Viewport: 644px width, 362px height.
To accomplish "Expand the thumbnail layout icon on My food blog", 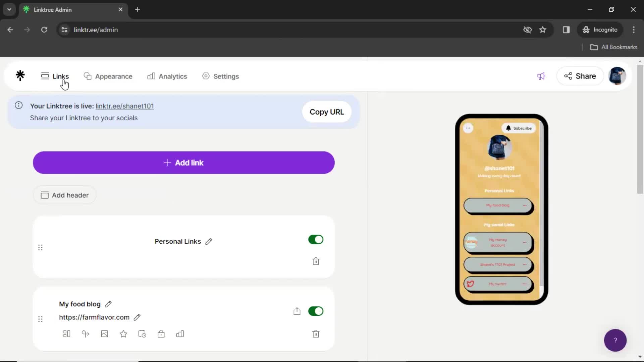I will coord(66,334).
